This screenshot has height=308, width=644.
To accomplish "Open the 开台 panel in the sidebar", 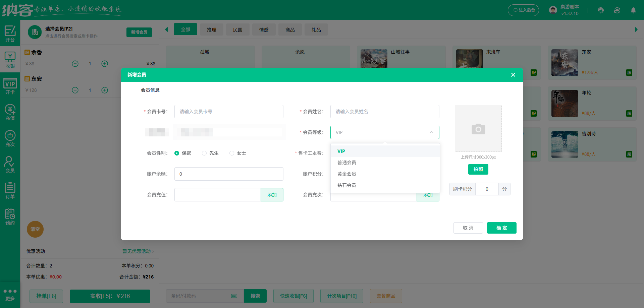I will (x=10, y=34).
